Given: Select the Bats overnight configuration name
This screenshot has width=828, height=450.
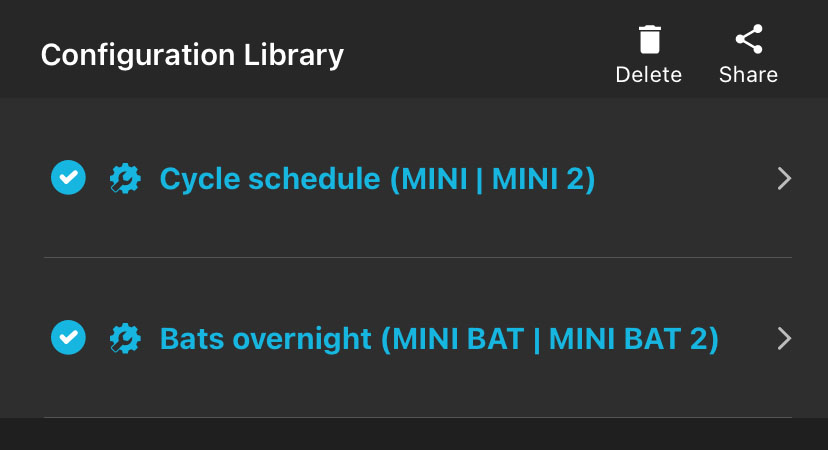Looking at the screenshot, I should point(265,339).
